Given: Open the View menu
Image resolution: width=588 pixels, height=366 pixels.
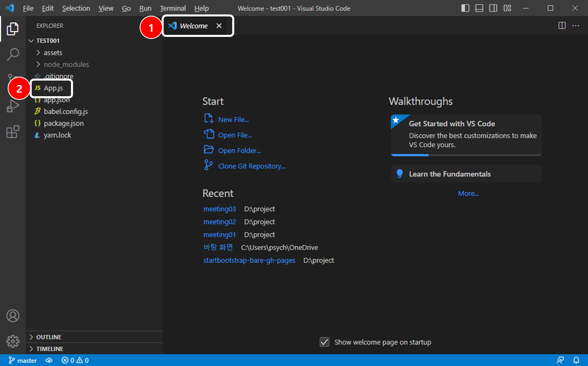Looking at the screenshot, I should pyautogui.click(x=106, y=8).
